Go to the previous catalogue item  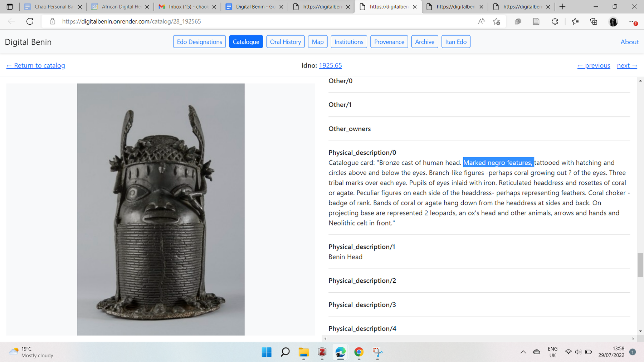(594, 65)
